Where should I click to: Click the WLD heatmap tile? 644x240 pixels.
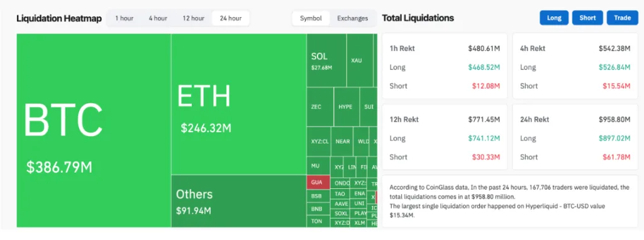pos(362,141)
